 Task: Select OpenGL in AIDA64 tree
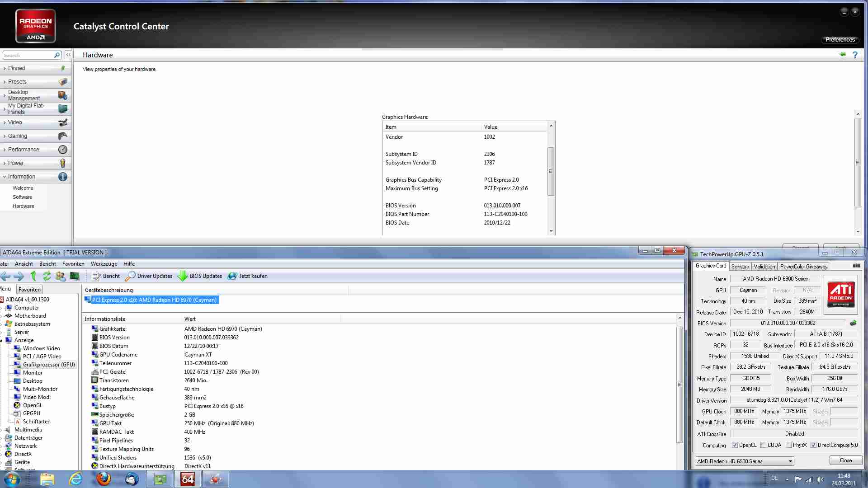point(33,405)
